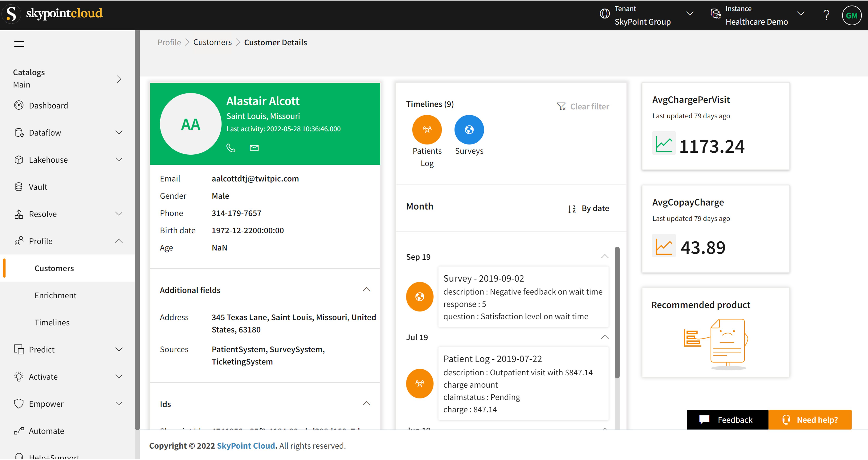This screenshot has width=868, height=460.
Task: Click the Clear filter funnel icon
Action: pyautogui.click(x=561, y=107)
